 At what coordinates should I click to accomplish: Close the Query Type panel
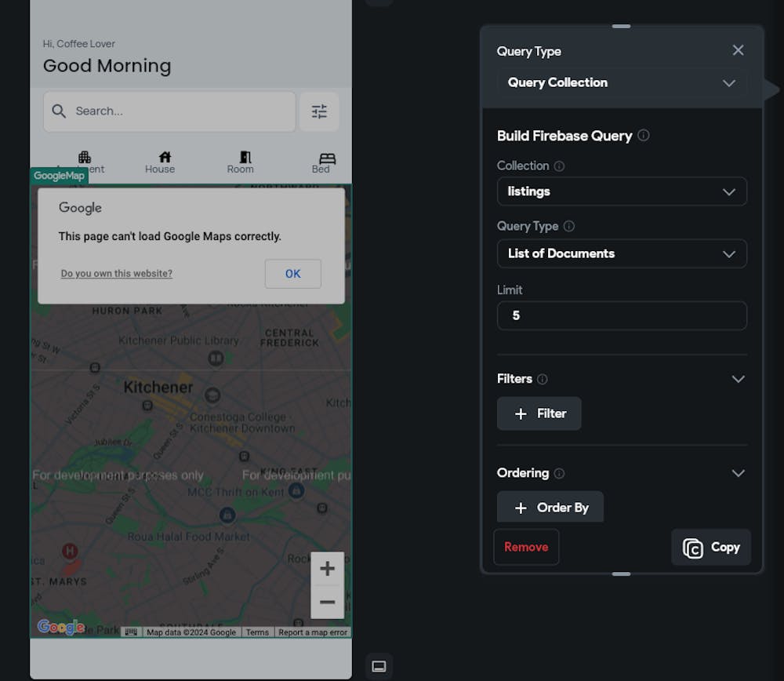738,50
